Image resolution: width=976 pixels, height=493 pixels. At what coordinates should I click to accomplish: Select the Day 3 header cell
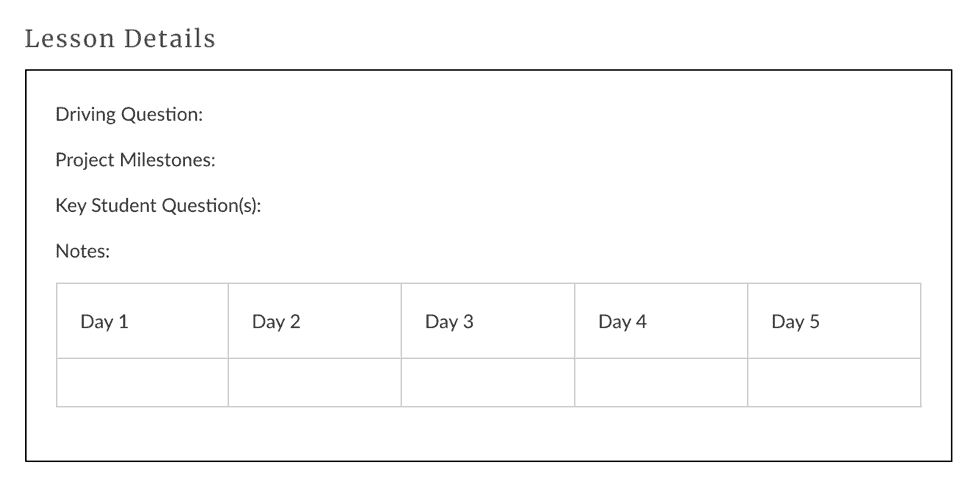(487, 321)
